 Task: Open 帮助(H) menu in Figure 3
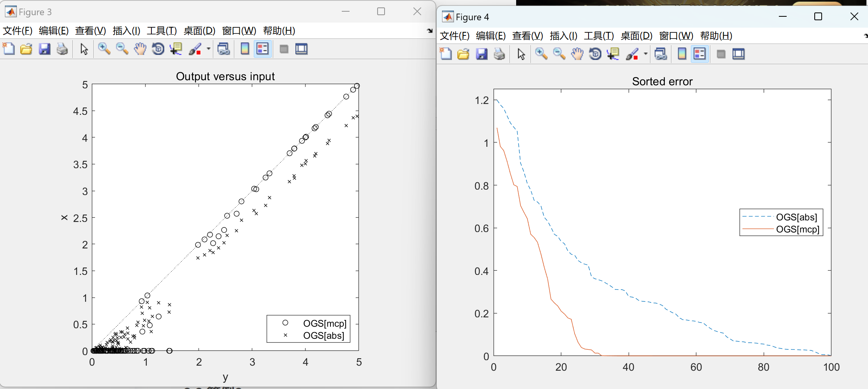tap(279, 31)
